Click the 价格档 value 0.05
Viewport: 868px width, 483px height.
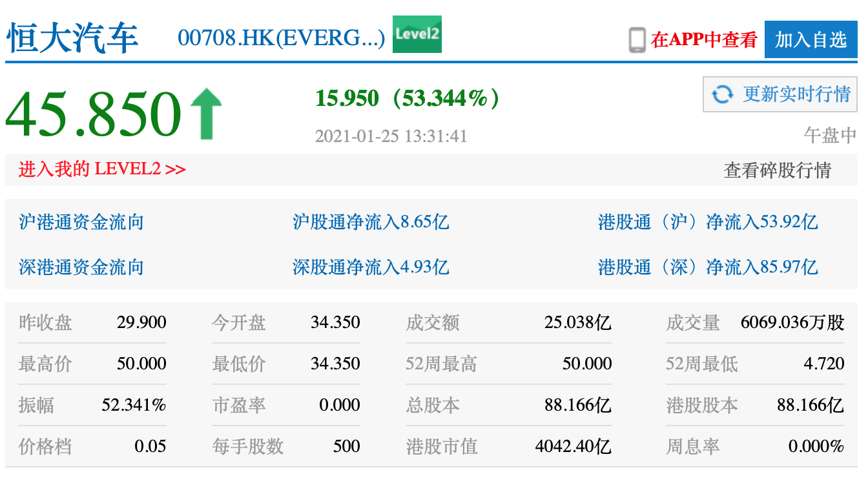tap(150, 446)
